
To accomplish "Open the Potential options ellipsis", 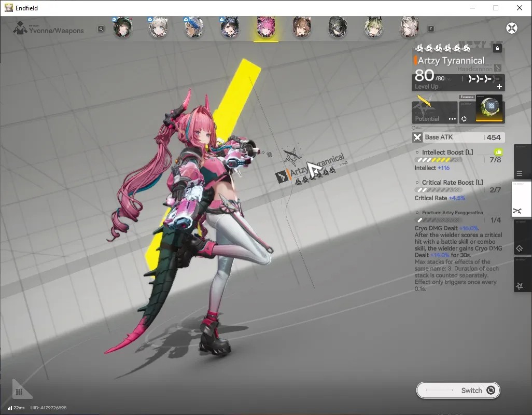I will [452, 119].
